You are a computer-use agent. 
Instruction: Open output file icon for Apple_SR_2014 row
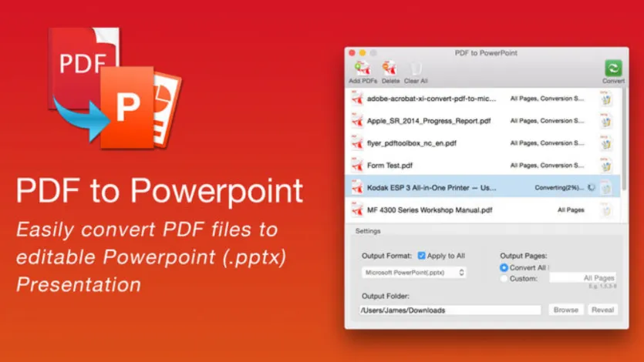click(605, 122)
